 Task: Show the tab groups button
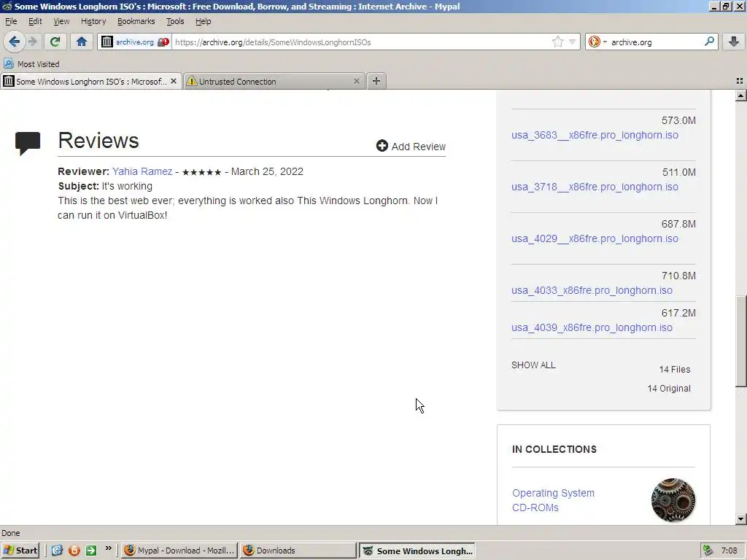point(740,81)
